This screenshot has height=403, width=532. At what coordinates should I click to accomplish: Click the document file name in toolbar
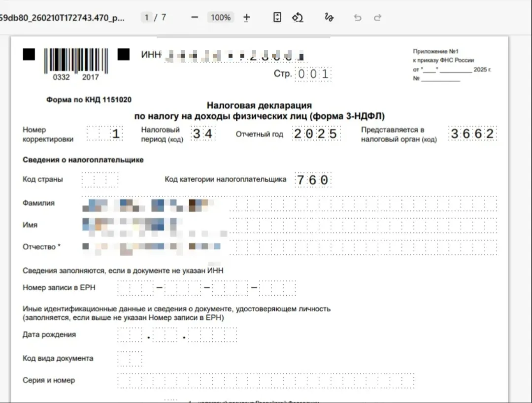pyautogui.click(x=62, y=18)
